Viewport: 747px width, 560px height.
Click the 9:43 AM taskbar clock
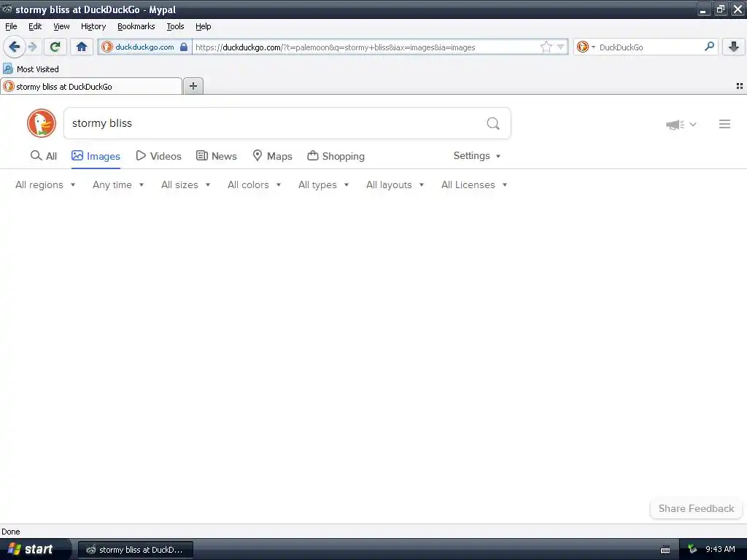[x=720, y=549]
